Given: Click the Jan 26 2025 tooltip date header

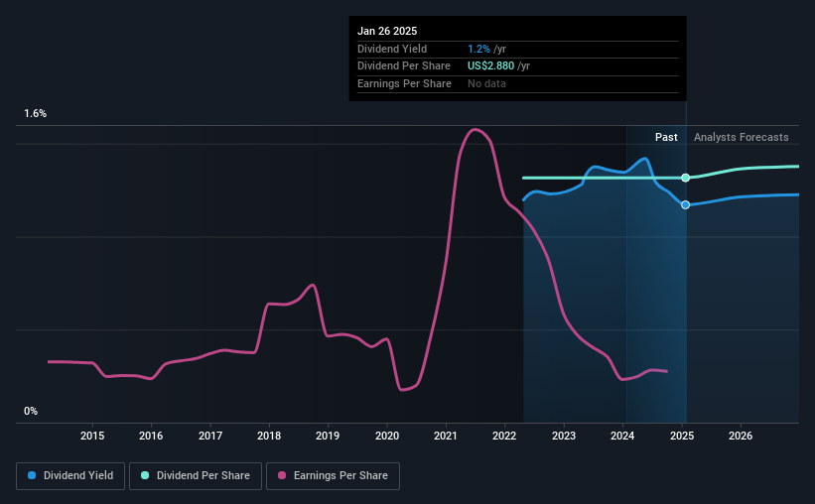Looking at the screenshot, I should 387,31.
